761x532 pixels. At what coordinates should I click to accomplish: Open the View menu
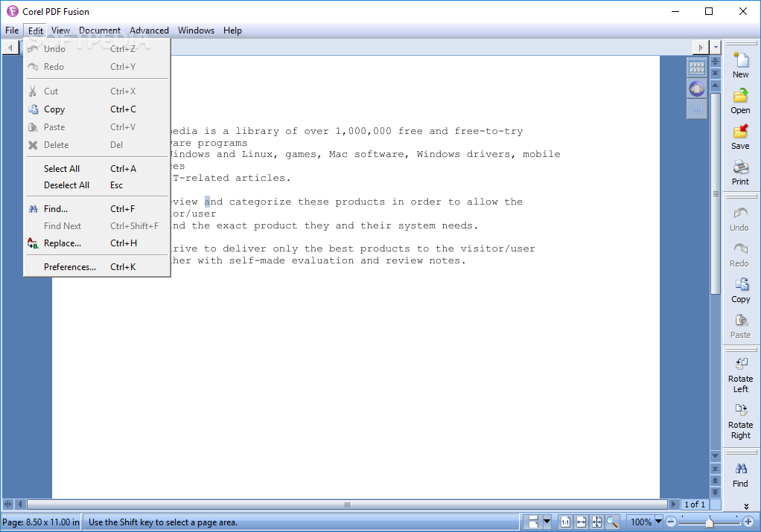point(60,31)
